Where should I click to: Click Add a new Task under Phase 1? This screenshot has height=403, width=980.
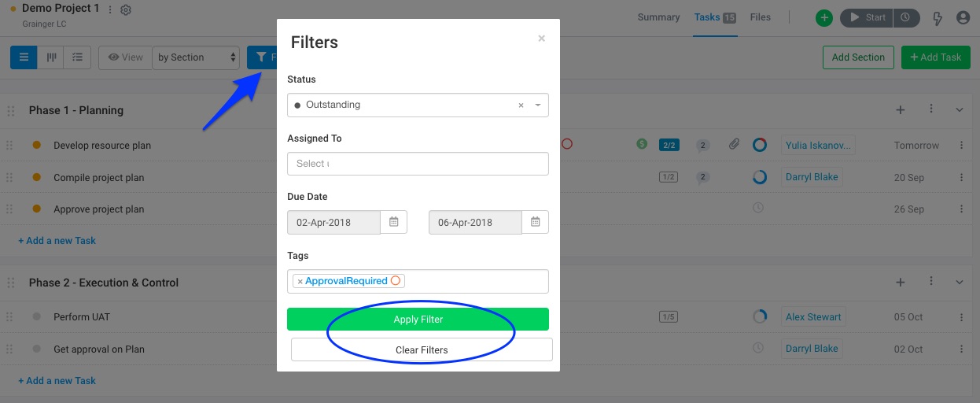57,240
